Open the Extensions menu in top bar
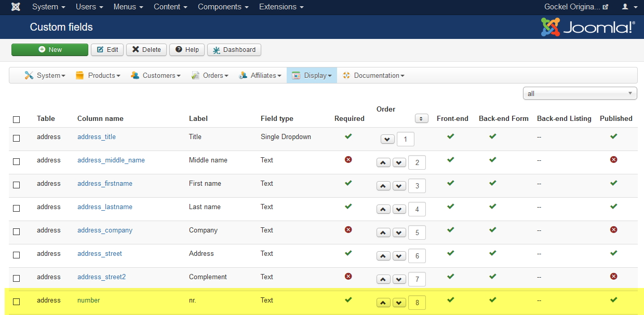 281,7
